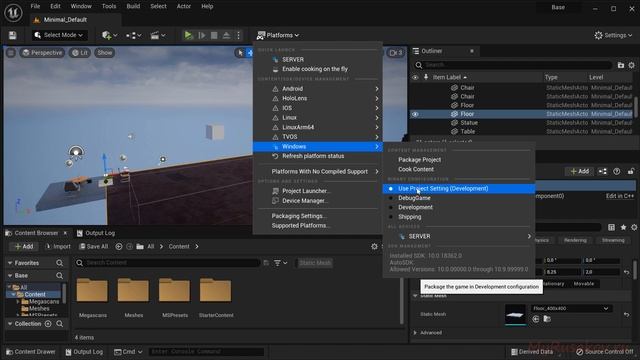640x360 pixels.
Task: Open the Cmd console type dropdown
Action: pos(128,351)
